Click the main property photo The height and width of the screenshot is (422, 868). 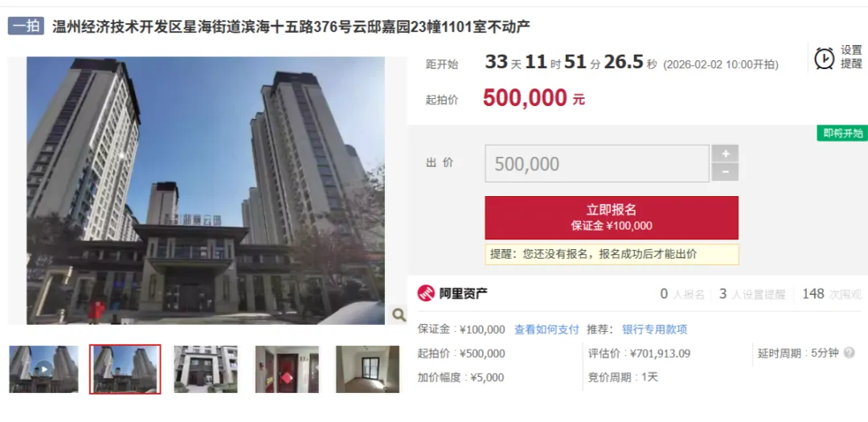click(206, 191)
